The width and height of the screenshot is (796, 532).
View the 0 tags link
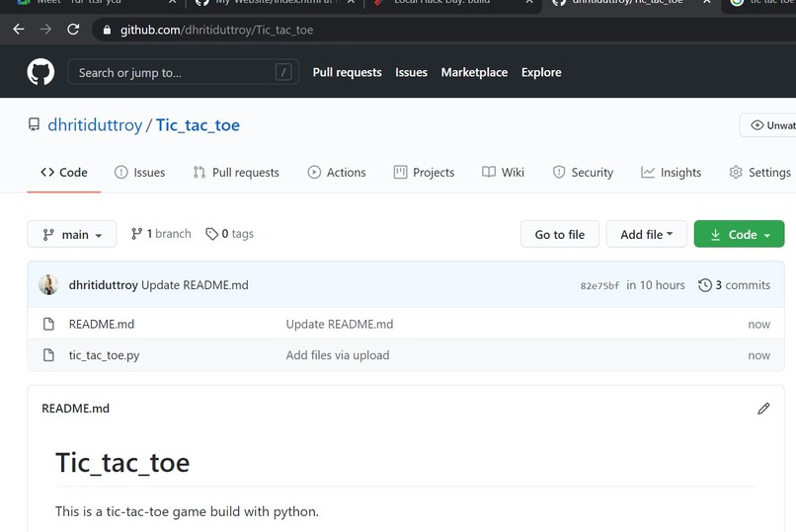(x=229, y=234)
